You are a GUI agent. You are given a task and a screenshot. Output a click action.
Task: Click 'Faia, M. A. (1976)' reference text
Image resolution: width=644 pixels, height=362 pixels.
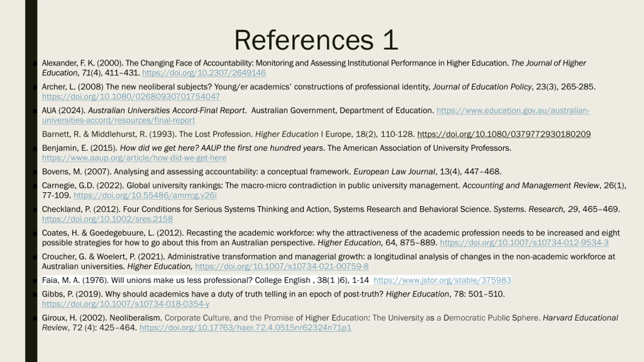pos(75,280)
